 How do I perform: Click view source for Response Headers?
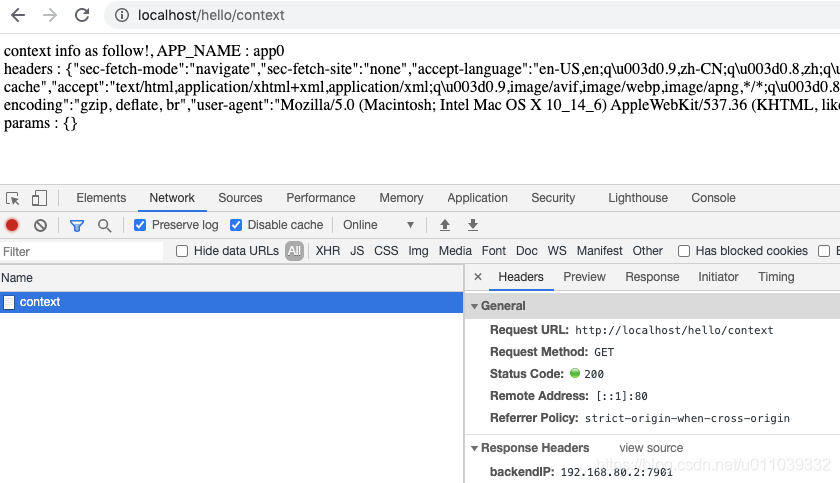pyautogui.click(x=651, y=448)
